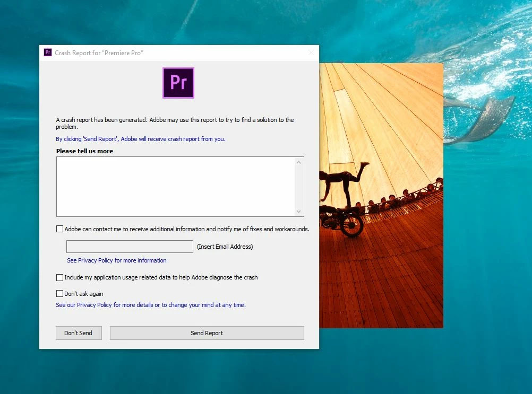Close the Crash Report dialog
This screenshot has height=394, width=532.
coord(311,52)
